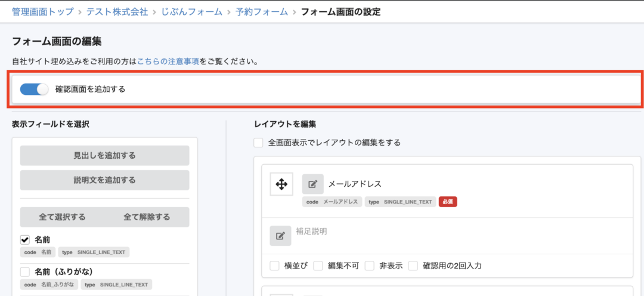644x296 pixels.
Task: Open the 予約フォーム breadcrumb link
Action: pyautogui.click(x=261, y=11)
